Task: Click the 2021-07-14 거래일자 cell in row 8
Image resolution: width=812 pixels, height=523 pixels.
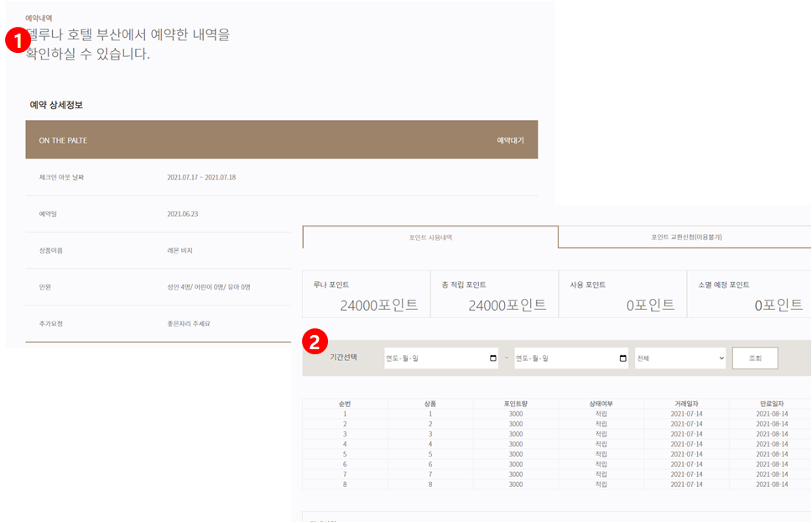Action: (x=687, y=484)
